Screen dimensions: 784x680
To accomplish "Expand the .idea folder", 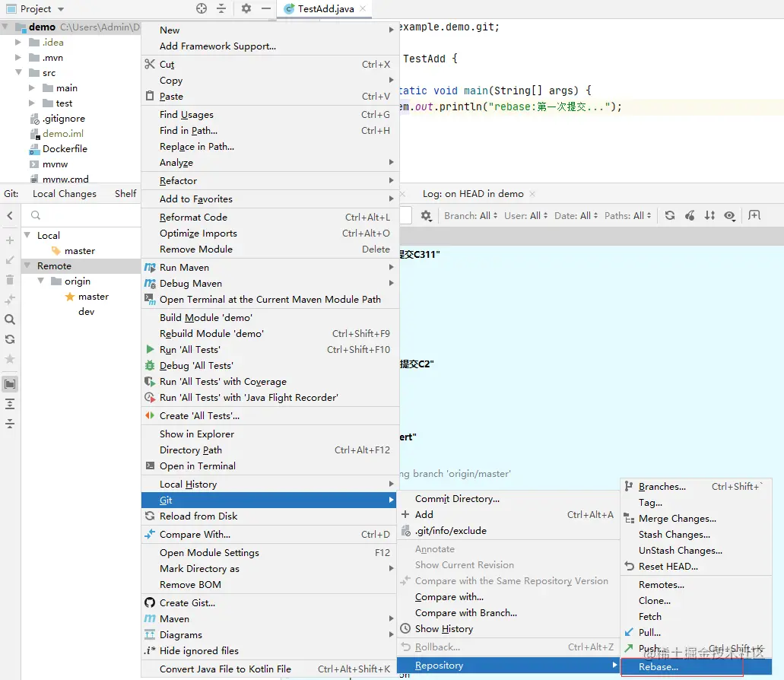I will 18,42.
